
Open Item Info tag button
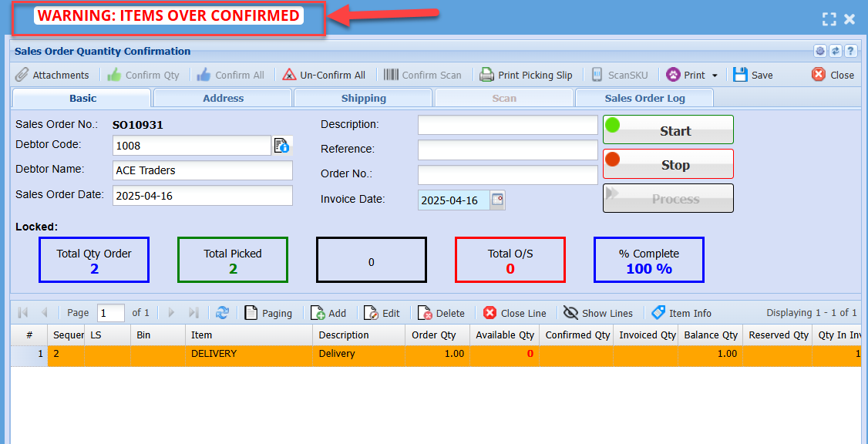[681, 313]
